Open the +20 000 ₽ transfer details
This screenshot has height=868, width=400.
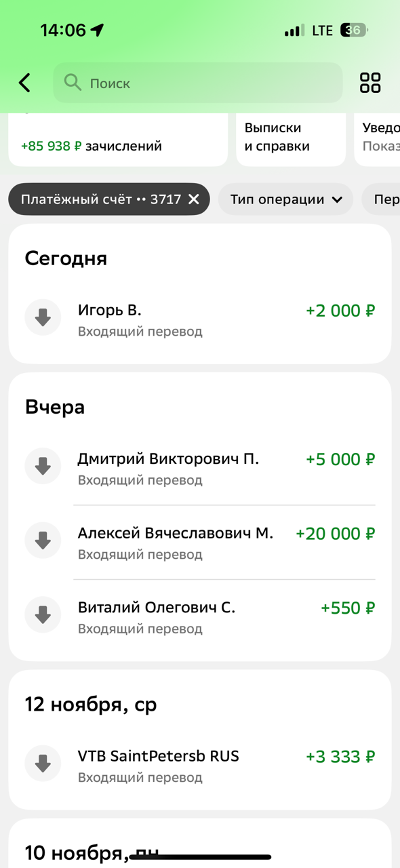(x=200, y=540)
